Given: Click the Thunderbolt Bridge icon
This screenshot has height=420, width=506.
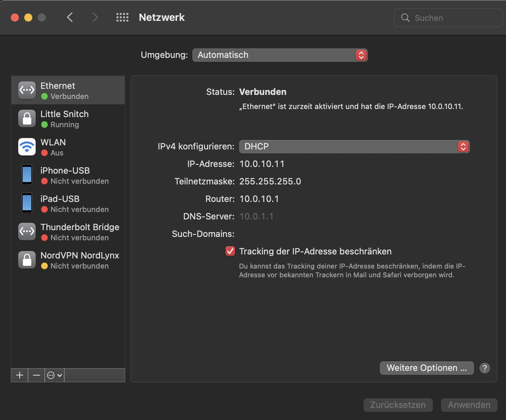Looking at the screenshot, I should coord(27,232).
